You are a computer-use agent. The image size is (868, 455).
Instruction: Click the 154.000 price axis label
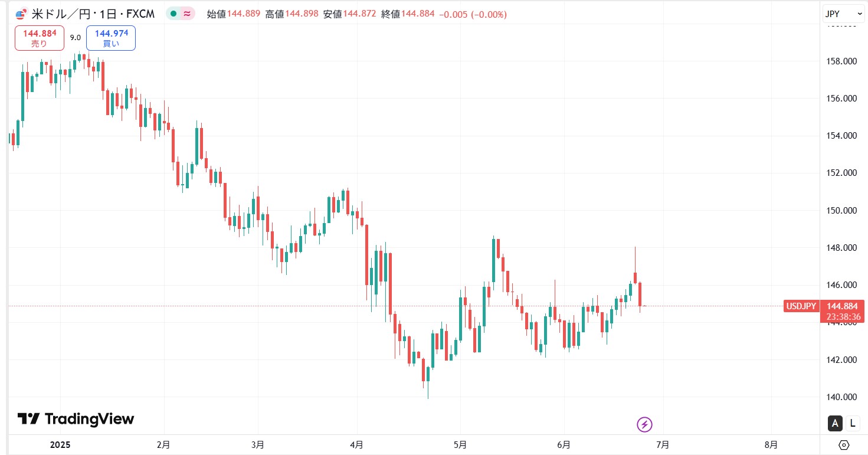click(x=841, y=136)
